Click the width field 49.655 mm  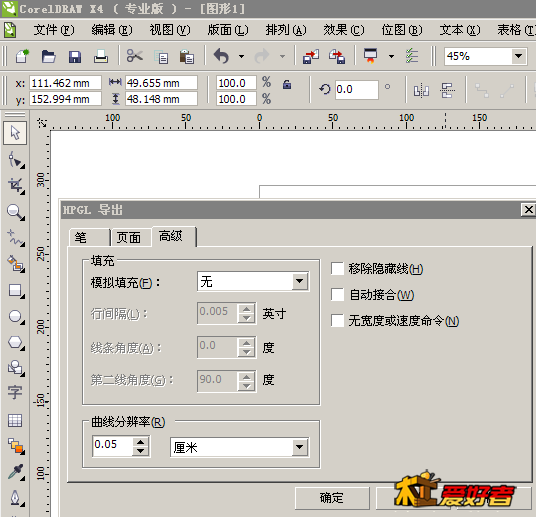[161, 83]
